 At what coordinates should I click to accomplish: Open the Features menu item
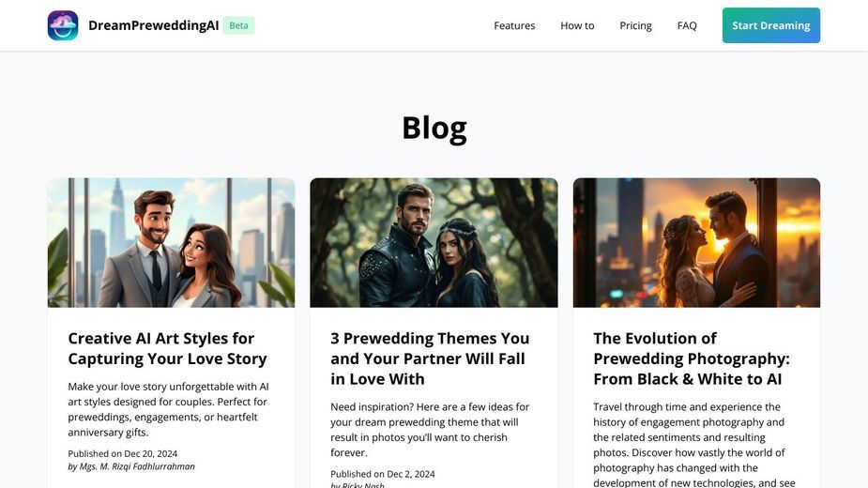514,25
